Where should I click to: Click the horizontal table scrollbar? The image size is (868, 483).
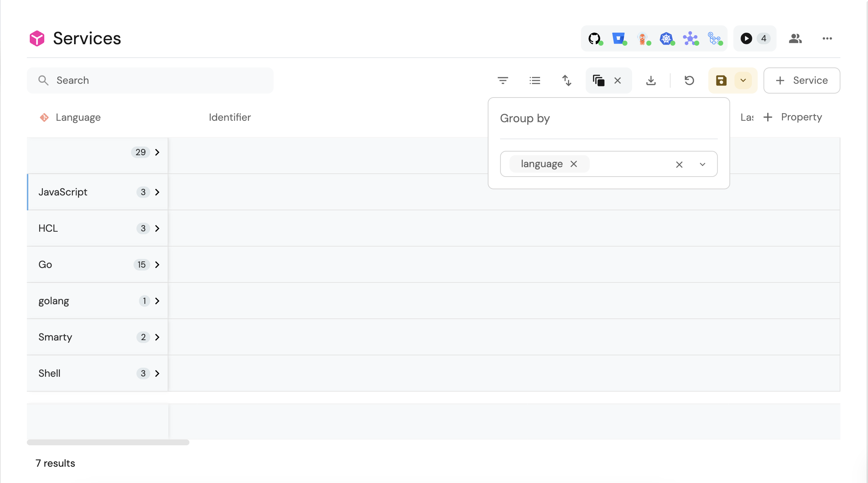pyautogui.click(x=108, y=442)
